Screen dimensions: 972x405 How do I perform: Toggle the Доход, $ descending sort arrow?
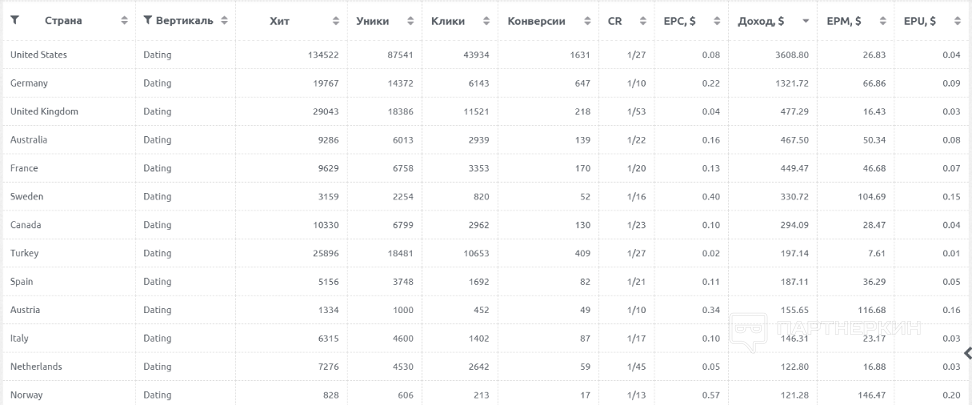point(805,21)
